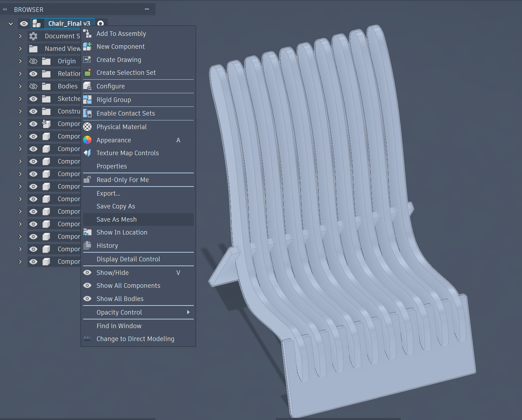Show the hidden Origin folder
The height and width of the screenshot is (420, 522).
(33, 61)
